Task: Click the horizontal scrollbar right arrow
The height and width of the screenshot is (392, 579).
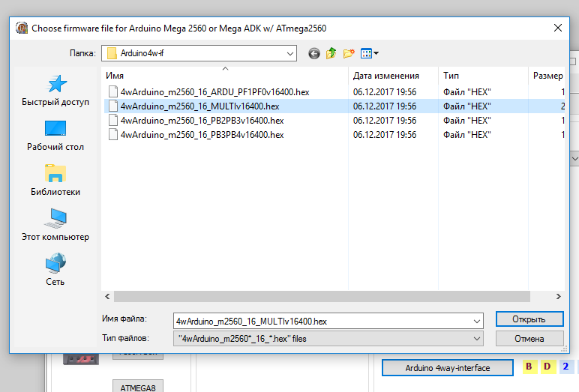Action: pos(557,297)
